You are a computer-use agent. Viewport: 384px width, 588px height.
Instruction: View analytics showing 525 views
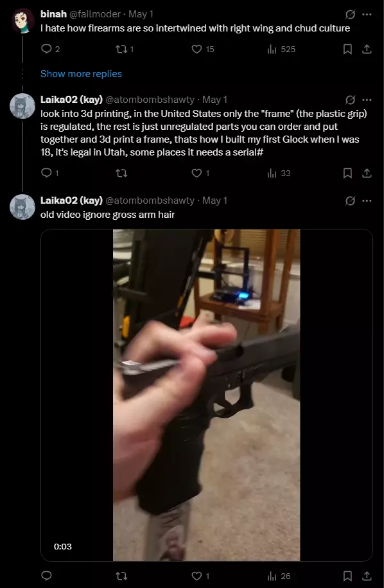(281, 49)
